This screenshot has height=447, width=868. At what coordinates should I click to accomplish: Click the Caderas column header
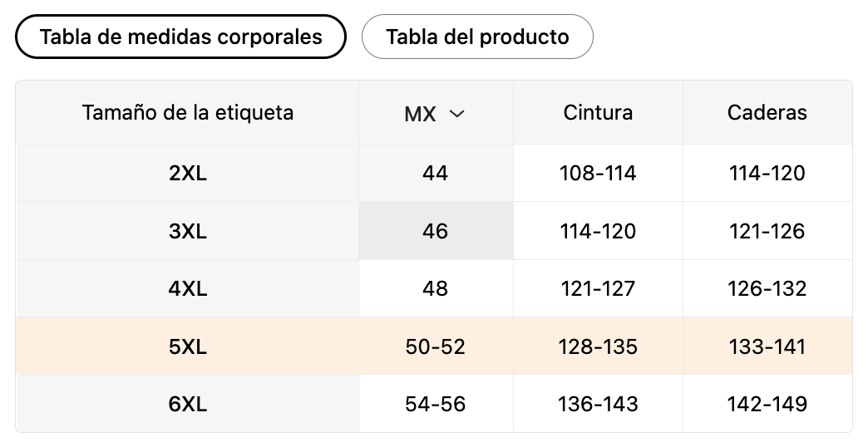(767, 112)
